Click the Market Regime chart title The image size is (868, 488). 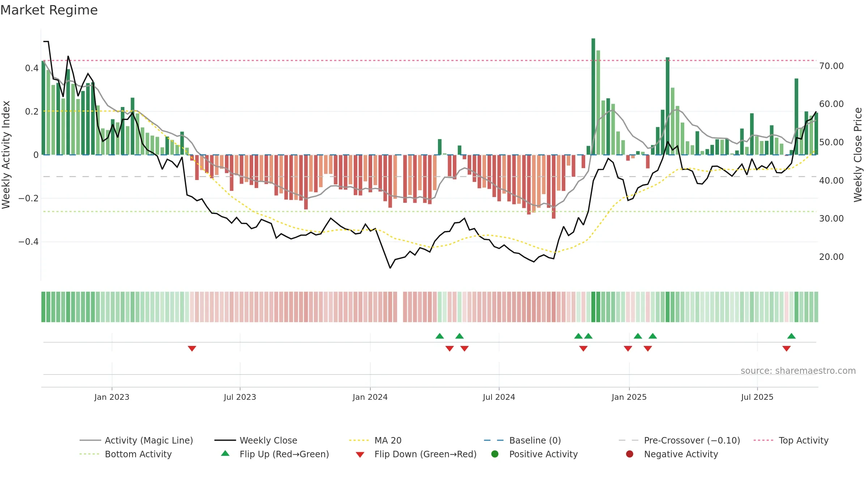coord(49,10)
